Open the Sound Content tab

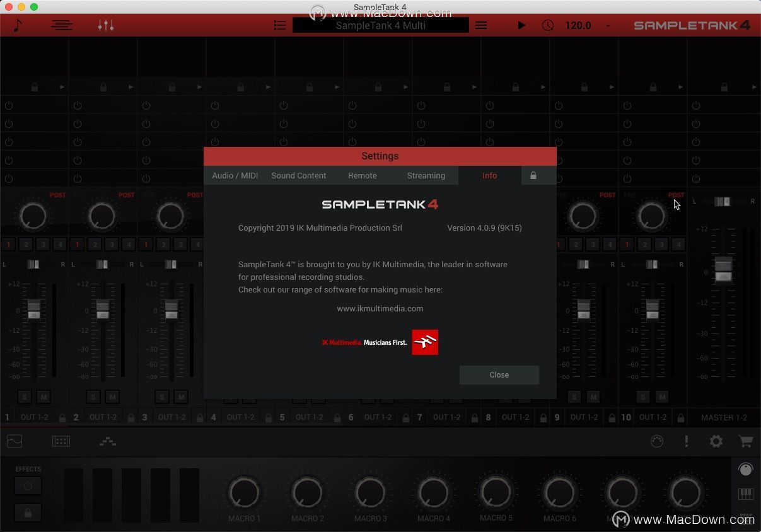(299, 175)
